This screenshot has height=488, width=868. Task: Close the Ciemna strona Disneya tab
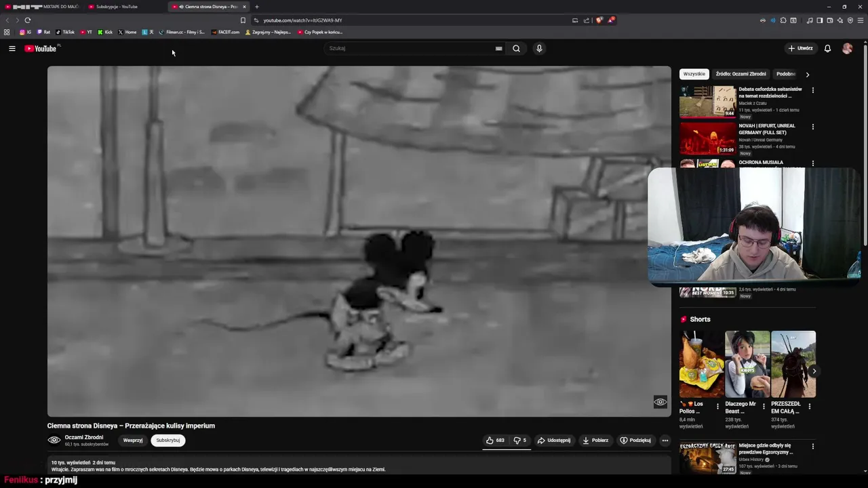point(244,7)
